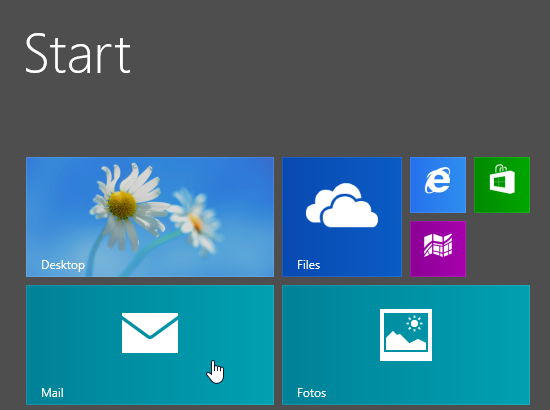
Task: Open Internet Explorer from its blue tile
Action: (x=438, y=185)
